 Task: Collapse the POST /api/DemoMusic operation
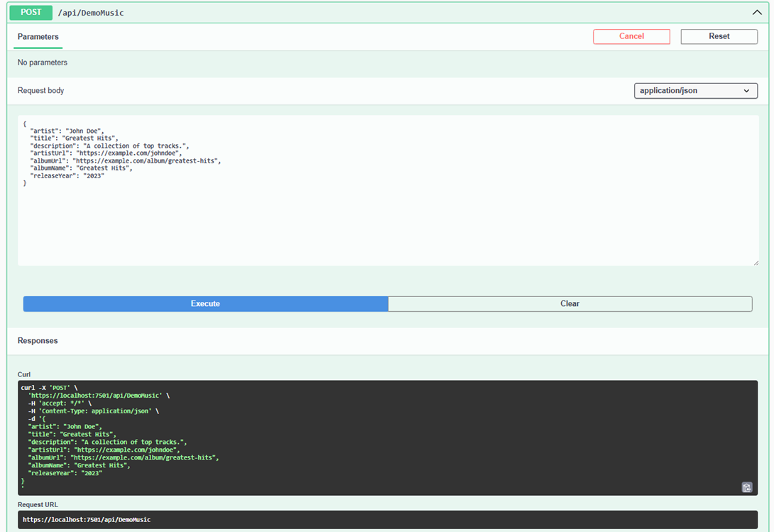756,13
